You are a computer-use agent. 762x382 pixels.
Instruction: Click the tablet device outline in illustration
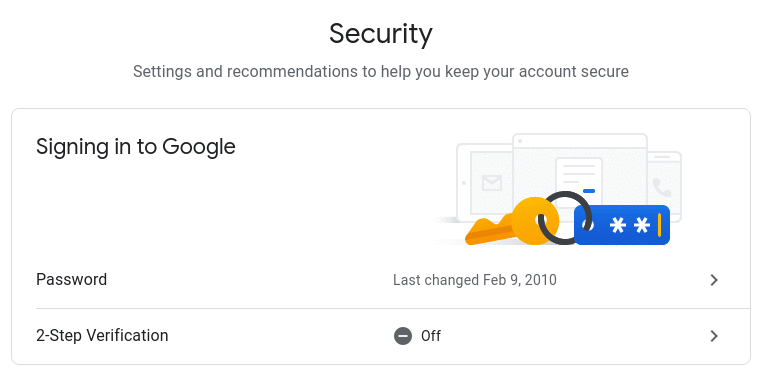tap(485, 183)
